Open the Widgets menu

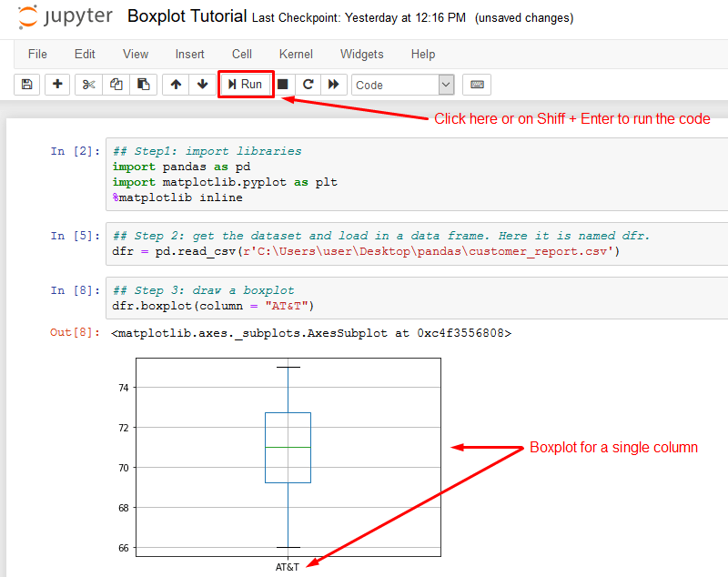361,55
